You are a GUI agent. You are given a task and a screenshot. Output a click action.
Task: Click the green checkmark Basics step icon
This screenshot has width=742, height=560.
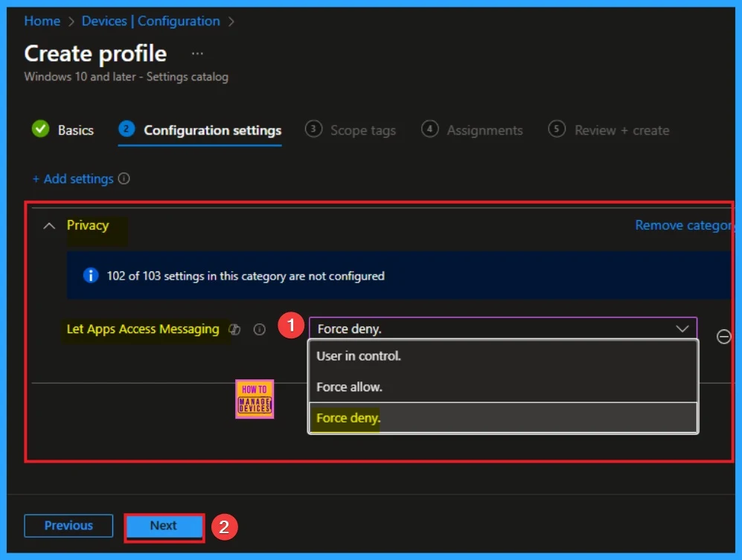(x=40, y=129)
